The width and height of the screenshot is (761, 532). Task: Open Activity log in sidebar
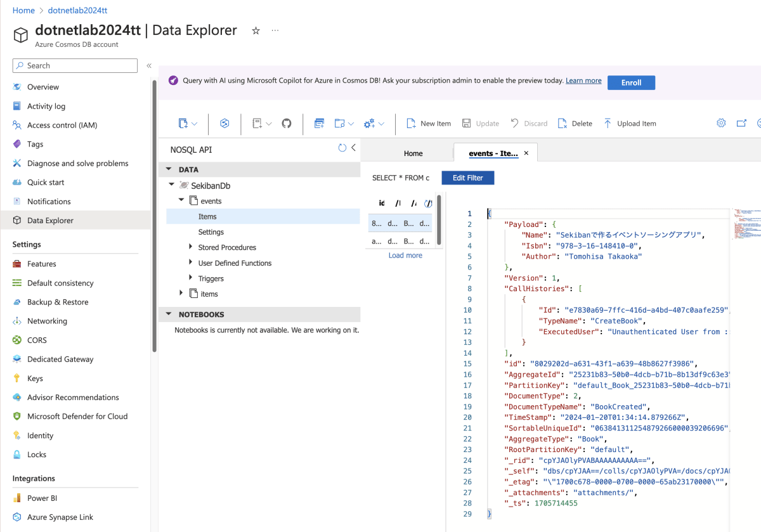click(x=46, y=106)
